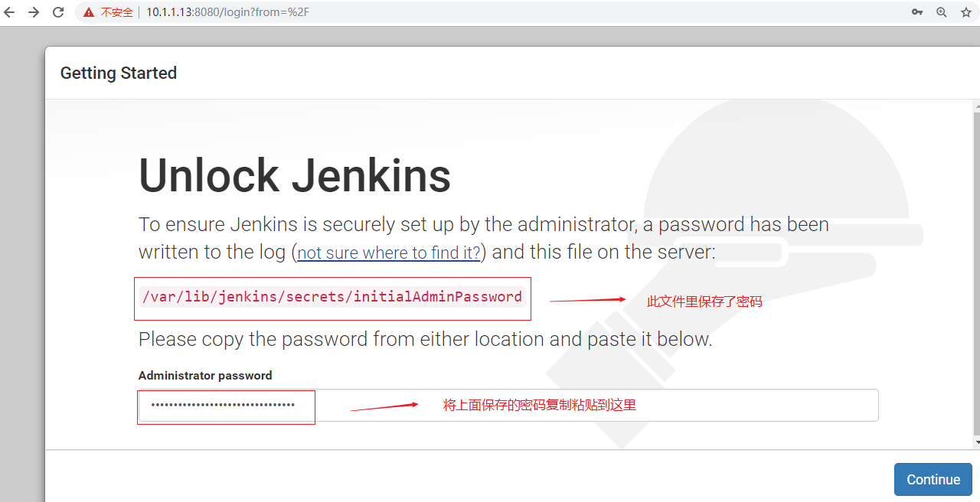Screen dimensions: 980x502
Task: Select the address bar URL 10.1.1.13:8080/login
Action: pyautogui.click(x=227, y=12)
